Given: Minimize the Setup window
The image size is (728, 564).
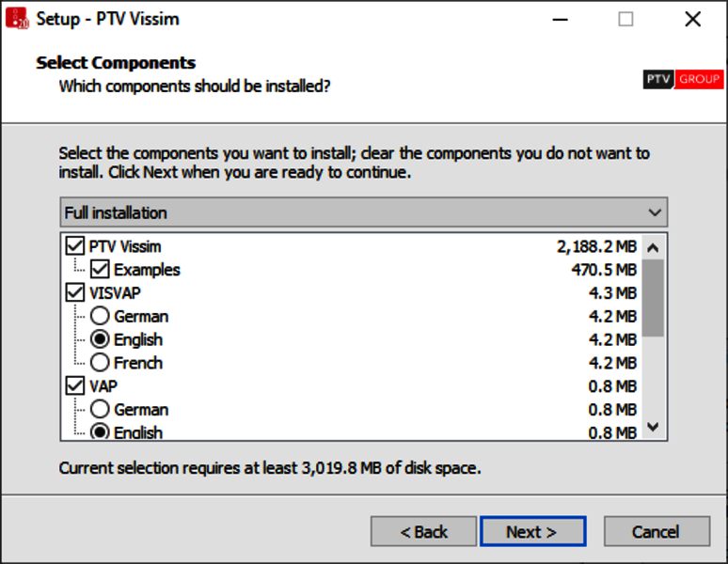Looking at the screenshot, I should (x=558, y=19).
